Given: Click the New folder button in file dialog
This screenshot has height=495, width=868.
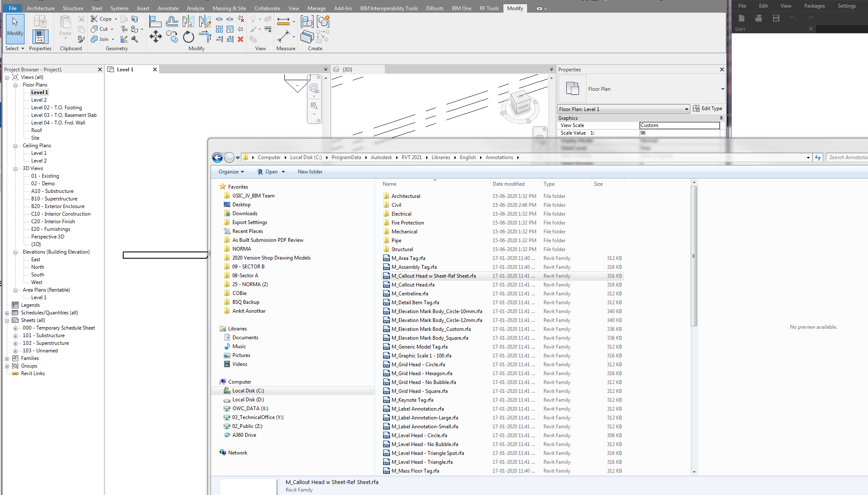Looking at the screenshot, I should coord(310,171).
